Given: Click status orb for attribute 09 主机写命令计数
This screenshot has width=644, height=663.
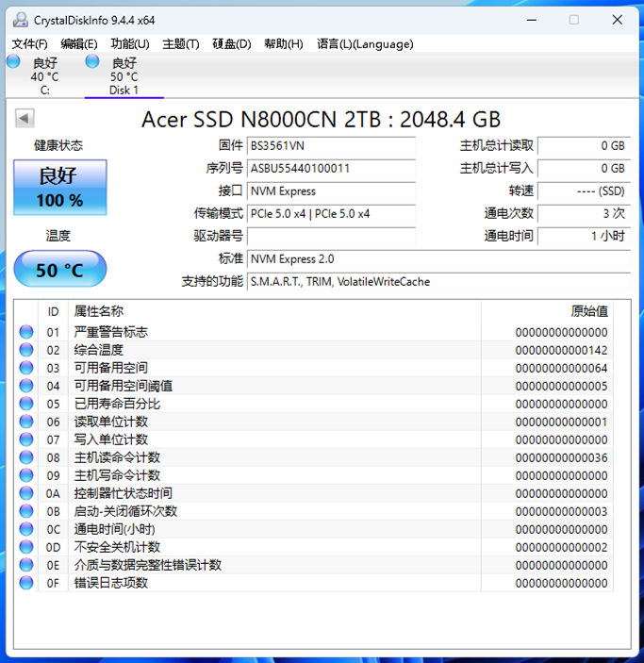Looking at the screenshot, I should (26, 475).
